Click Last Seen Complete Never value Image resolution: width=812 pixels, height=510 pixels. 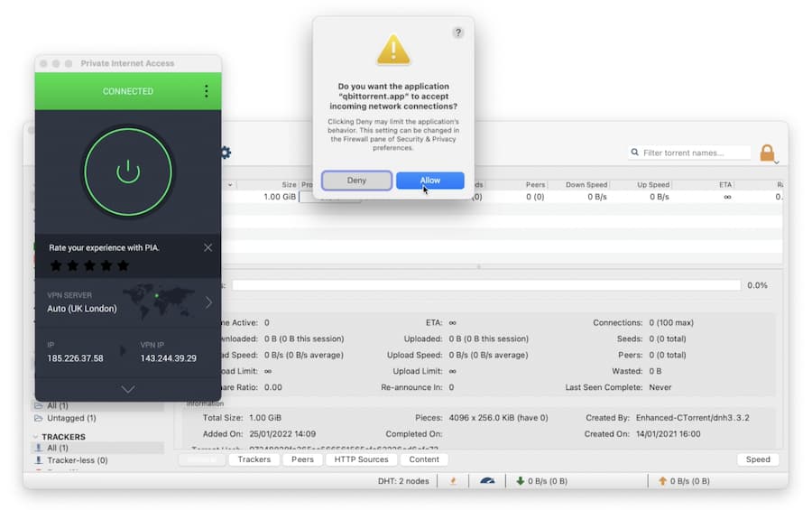(x=660, y=387)
